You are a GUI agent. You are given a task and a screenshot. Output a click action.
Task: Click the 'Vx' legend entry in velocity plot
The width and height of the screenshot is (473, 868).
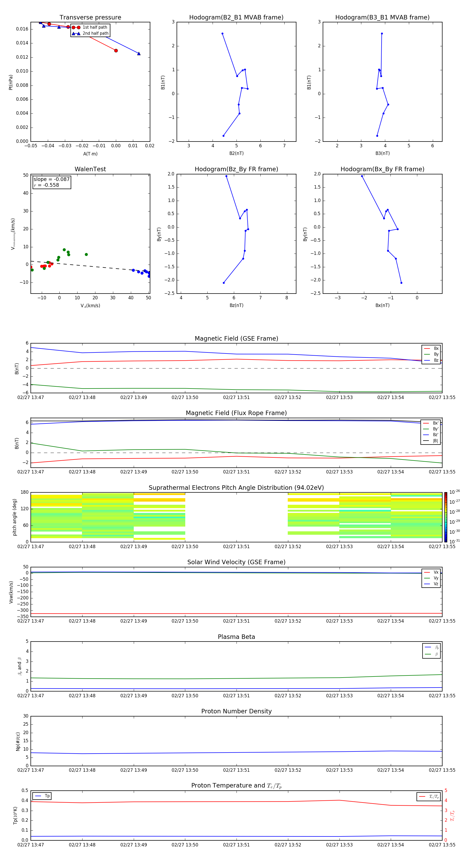[x=431, y=572]
